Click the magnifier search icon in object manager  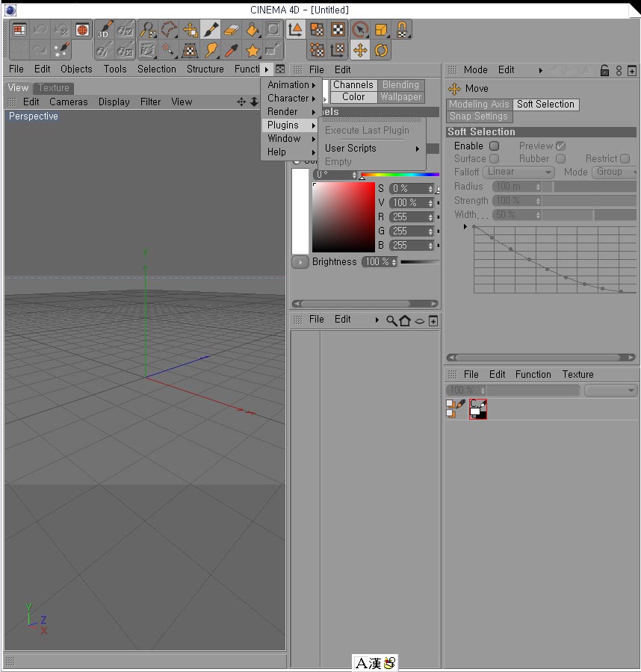point(391,320)
